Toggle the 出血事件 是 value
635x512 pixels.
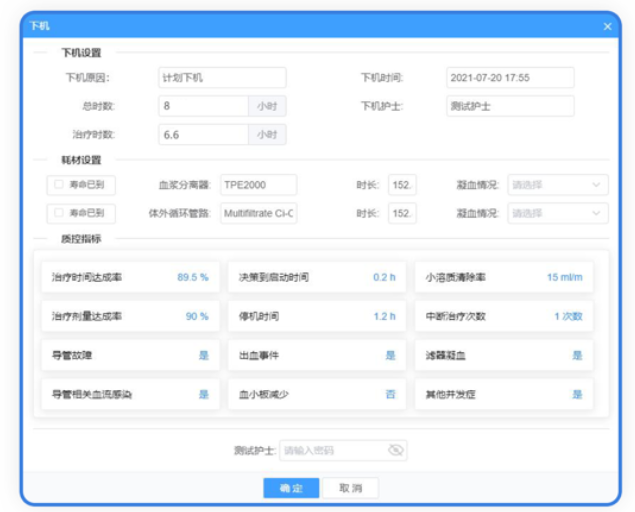(390, 355)
